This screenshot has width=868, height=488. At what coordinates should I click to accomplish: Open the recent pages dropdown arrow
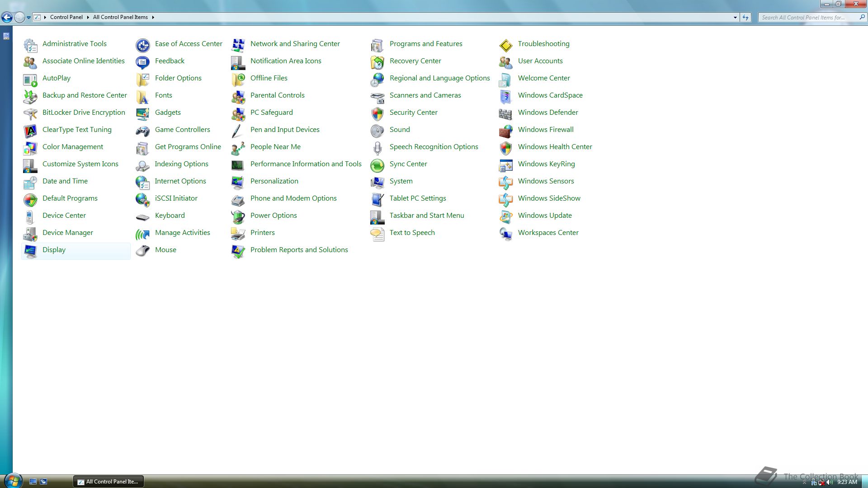point(28,18)
